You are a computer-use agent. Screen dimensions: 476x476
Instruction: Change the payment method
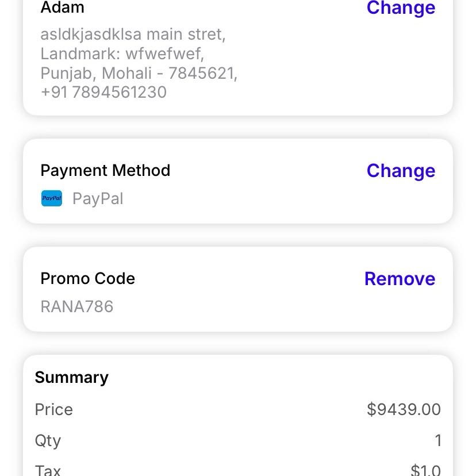[x=401, y=171]
